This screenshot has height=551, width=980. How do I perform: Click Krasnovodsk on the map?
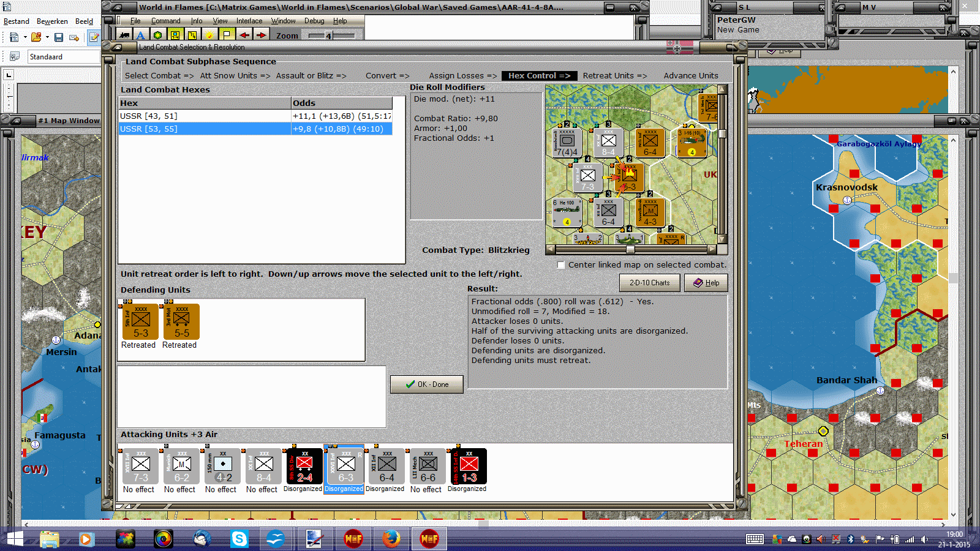click(x=846, y=188)
